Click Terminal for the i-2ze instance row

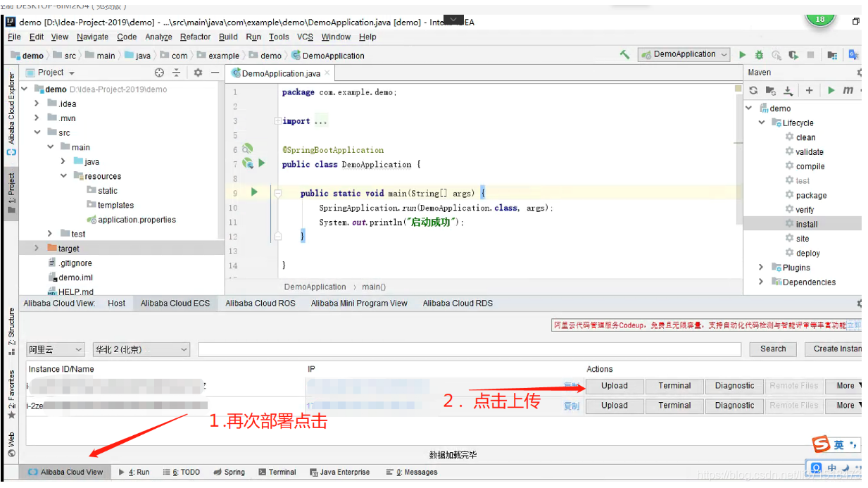[674, 406]
